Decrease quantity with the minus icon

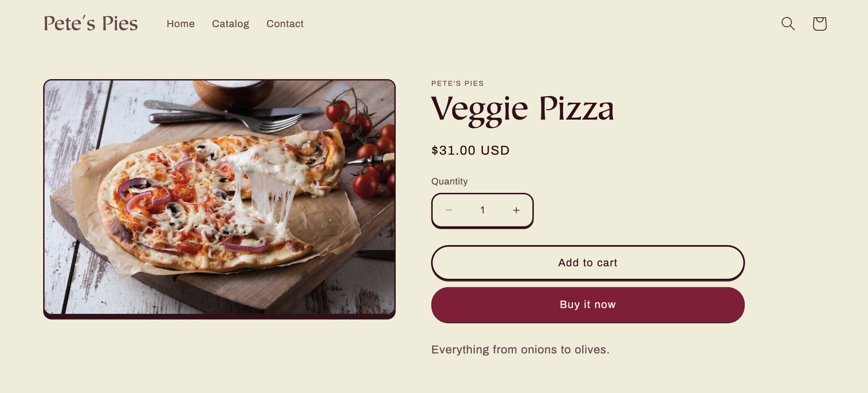pyautogui.click(x=449, y=210)
